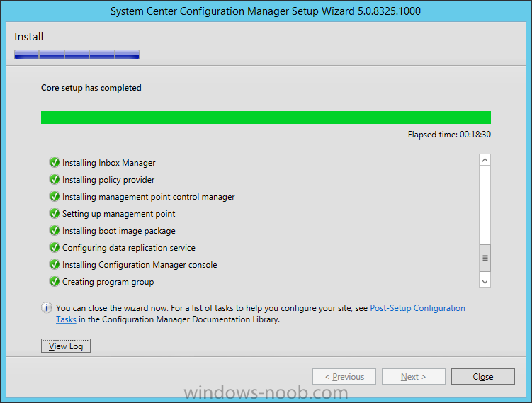Click the scroll down arrow of task list
532x403 pixels.
[x=485, y=282]
